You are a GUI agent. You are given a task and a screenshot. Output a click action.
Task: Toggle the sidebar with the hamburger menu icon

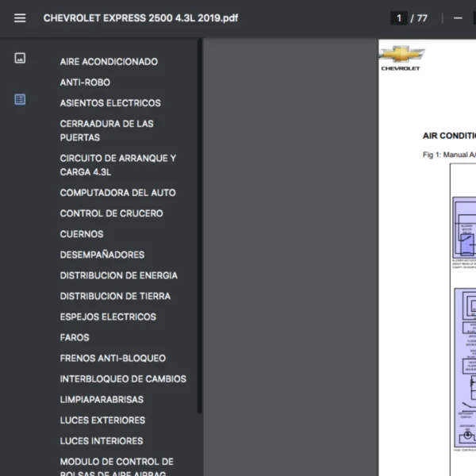[x=20, y=18]
